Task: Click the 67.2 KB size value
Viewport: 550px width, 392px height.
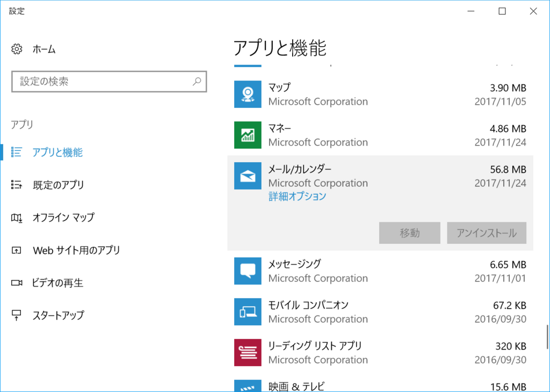Action: point(510,306)
